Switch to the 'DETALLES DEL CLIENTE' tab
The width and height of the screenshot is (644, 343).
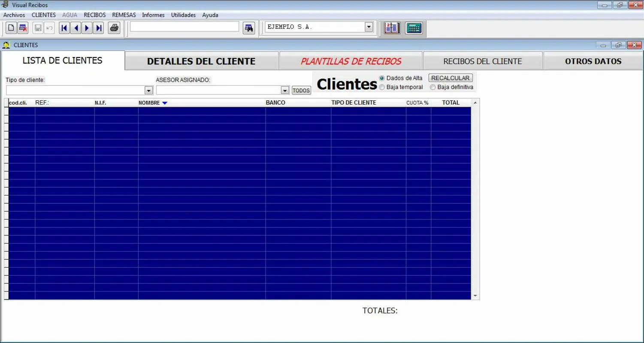(202, 61)
